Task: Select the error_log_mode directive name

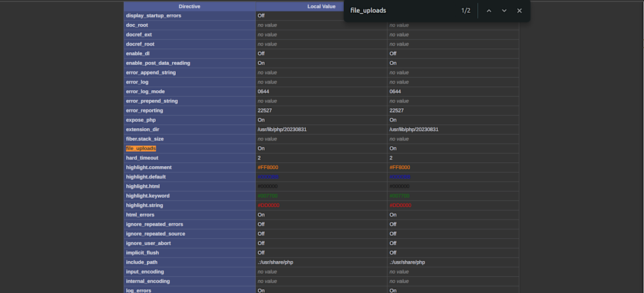Action: tap(145, 91)
